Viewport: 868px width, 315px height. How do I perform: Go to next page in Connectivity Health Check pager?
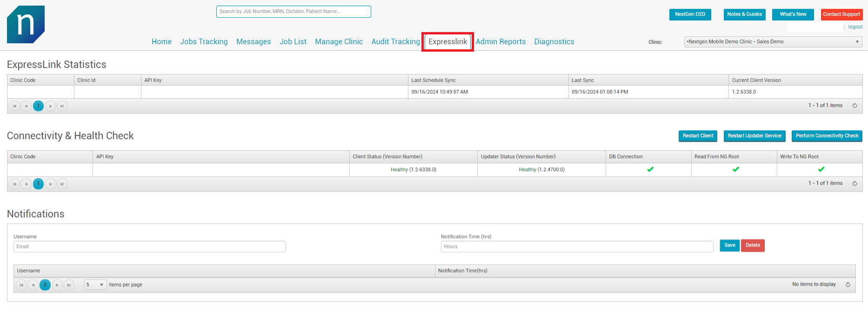pyautogui.click(x=50, y=184)
